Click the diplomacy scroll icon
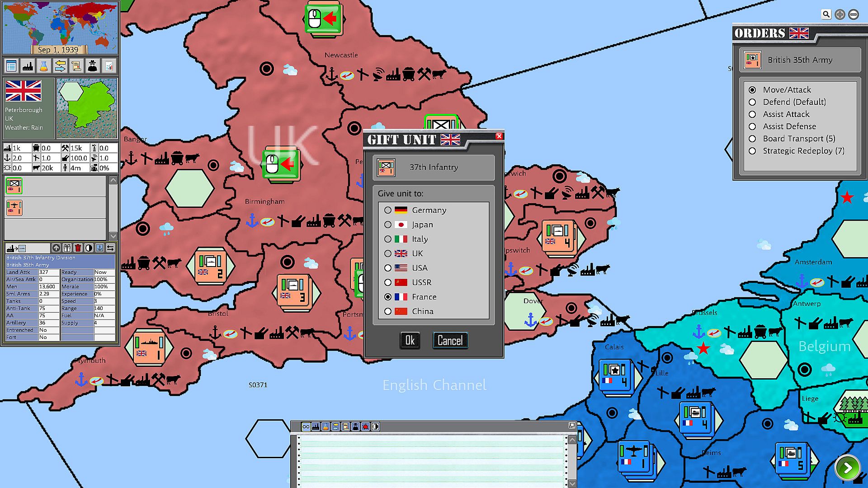This screenshot has width=868, height=488. pyautogui.click(x=76, y=66)
